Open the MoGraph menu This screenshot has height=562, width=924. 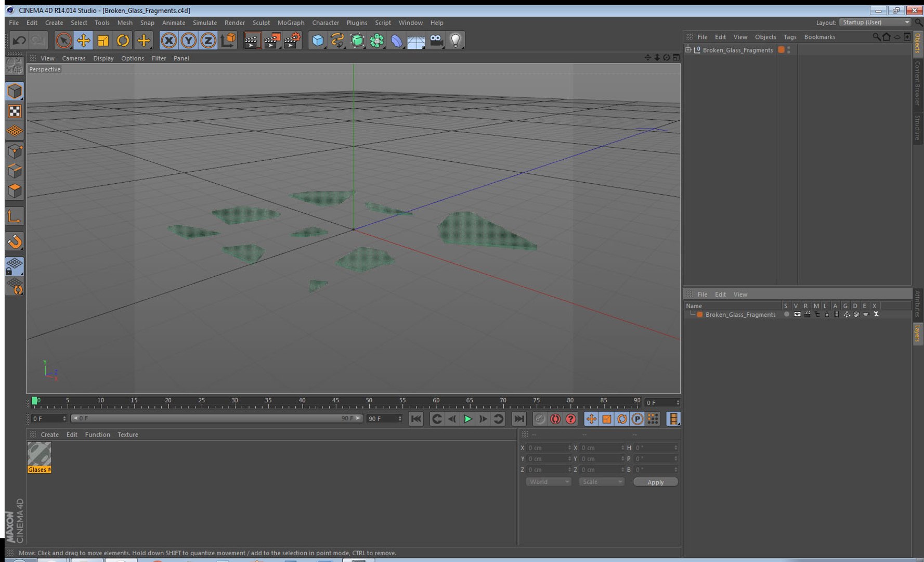tap(291, 23)
